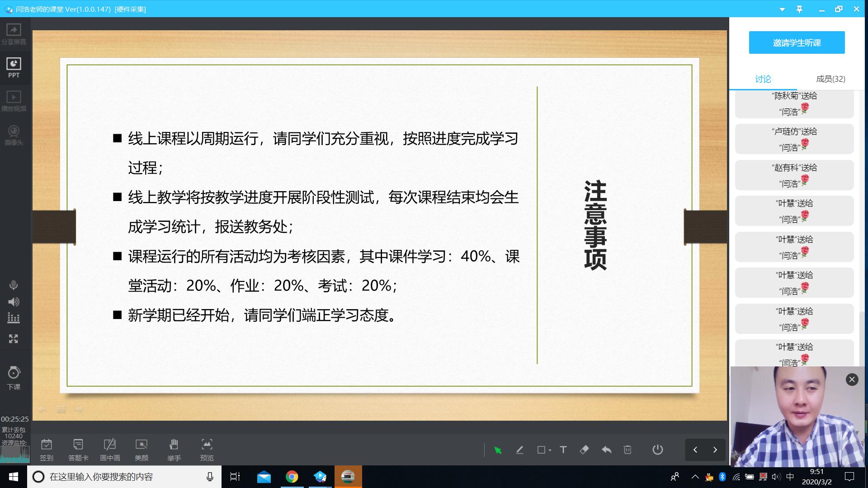Enable 画中画 picture-in-picture

coord(110,450)
